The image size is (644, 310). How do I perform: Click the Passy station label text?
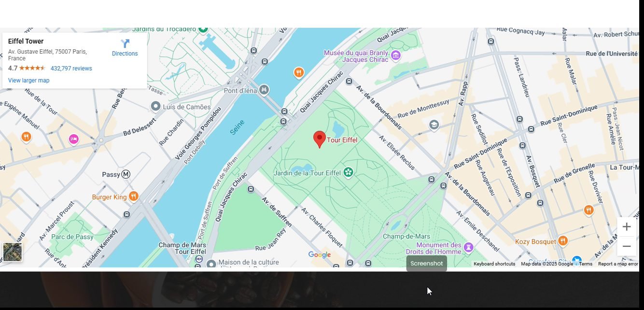(x=111, y=174)
